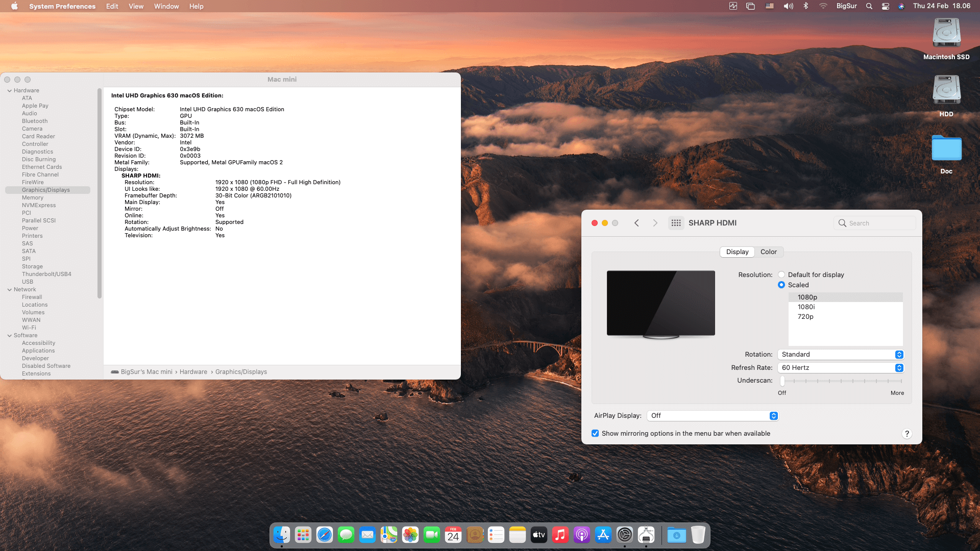Click the Spotlight search menu bar icon

tap(869, 6)
